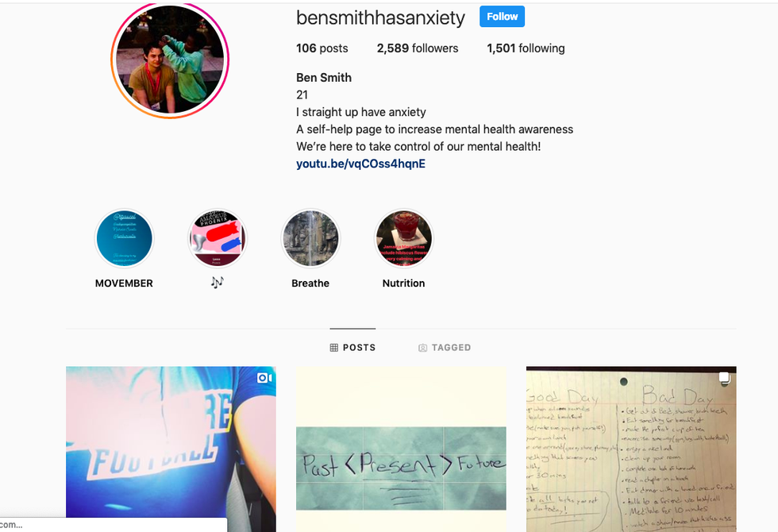The height and width of the screenshot is (532, 778).
Task: Click the video camera icon on football post
Action: click(264, 378)
